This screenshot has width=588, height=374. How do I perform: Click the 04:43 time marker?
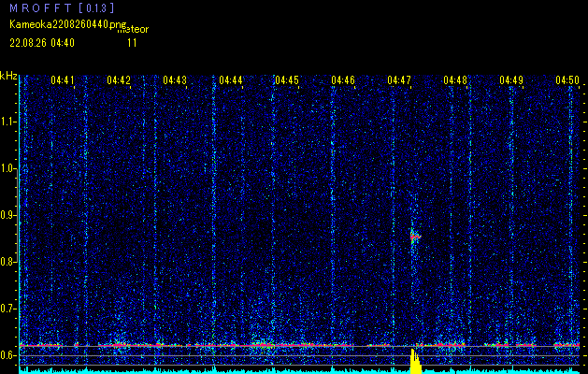pos(175,79)
